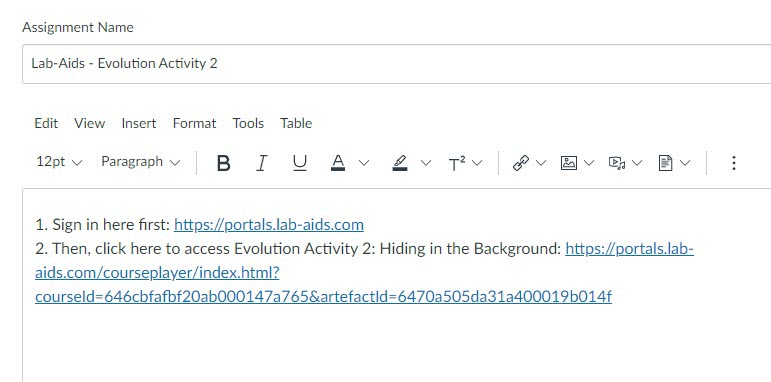Apply superscript with the T² icon
This screenshot has width=771, height=382.
[457, 163]
